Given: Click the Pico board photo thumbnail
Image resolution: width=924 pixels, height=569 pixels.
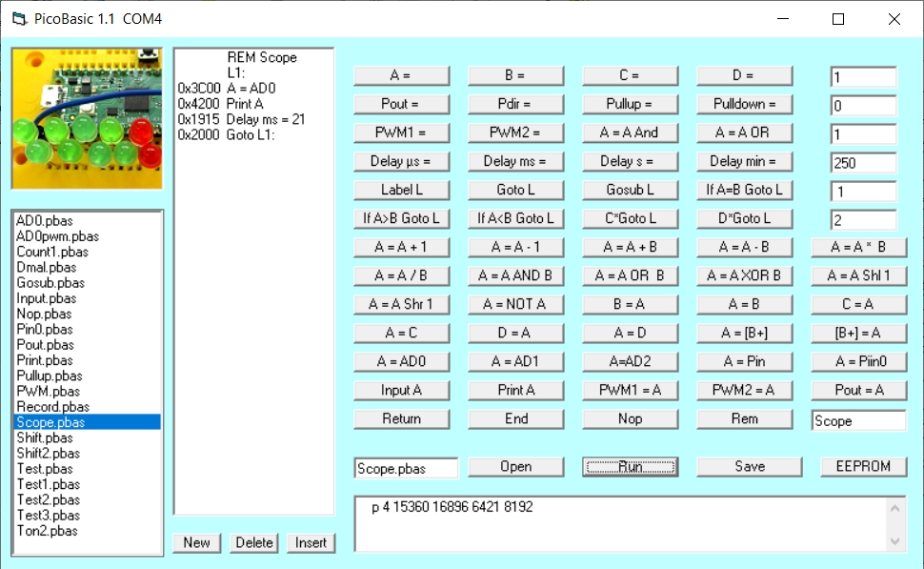Looking at the screenshot, I should [x=87, y=119].
